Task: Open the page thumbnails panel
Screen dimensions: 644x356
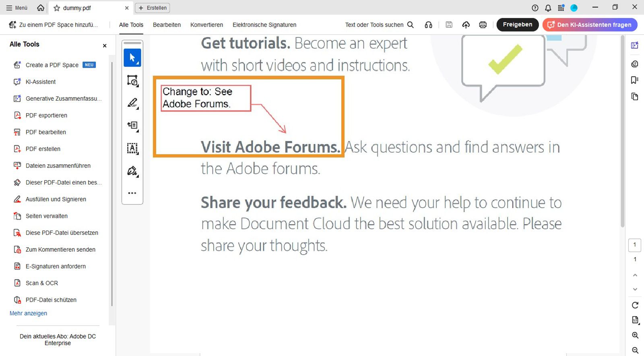Action: [635, 96]
